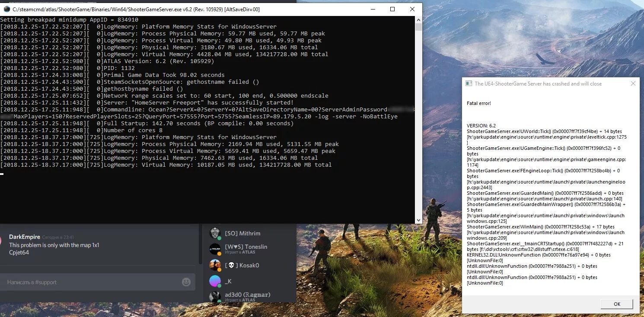
Task: Open the console window system menu icon
Action: [6, 9]
